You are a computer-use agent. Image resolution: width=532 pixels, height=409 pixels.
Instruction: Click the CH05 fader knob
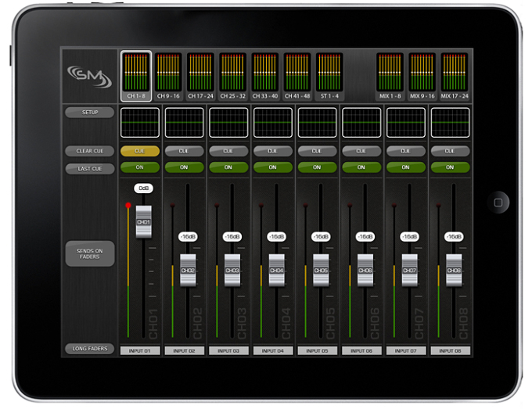[x=321, y=271]
